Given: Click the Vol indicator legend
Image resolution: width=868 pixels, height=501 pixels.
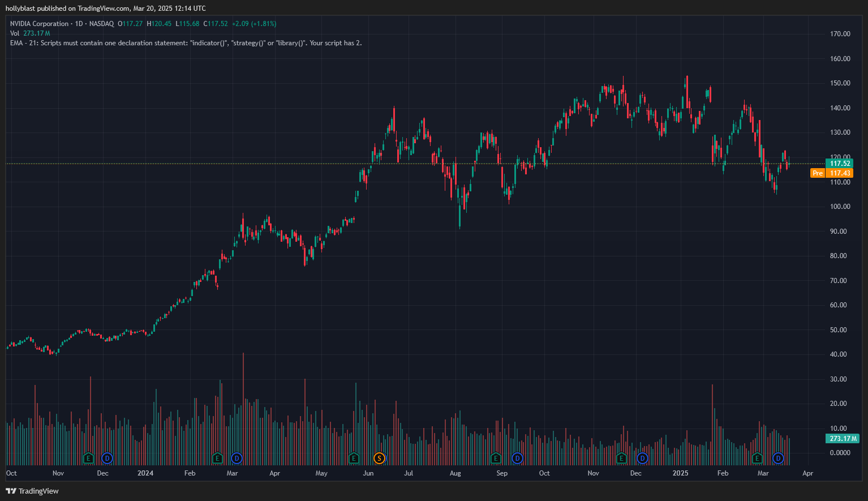Looking at the screenshot, I should click(30, 33).
